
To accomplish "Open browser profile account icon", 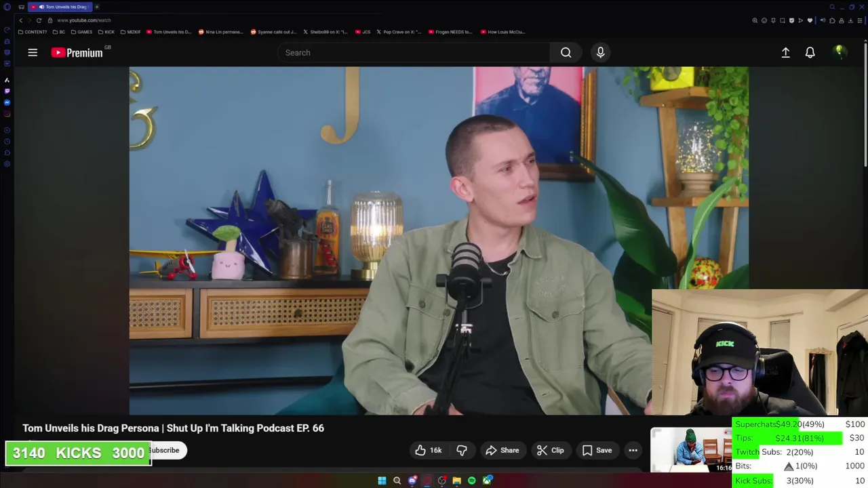I will point(842,20).
